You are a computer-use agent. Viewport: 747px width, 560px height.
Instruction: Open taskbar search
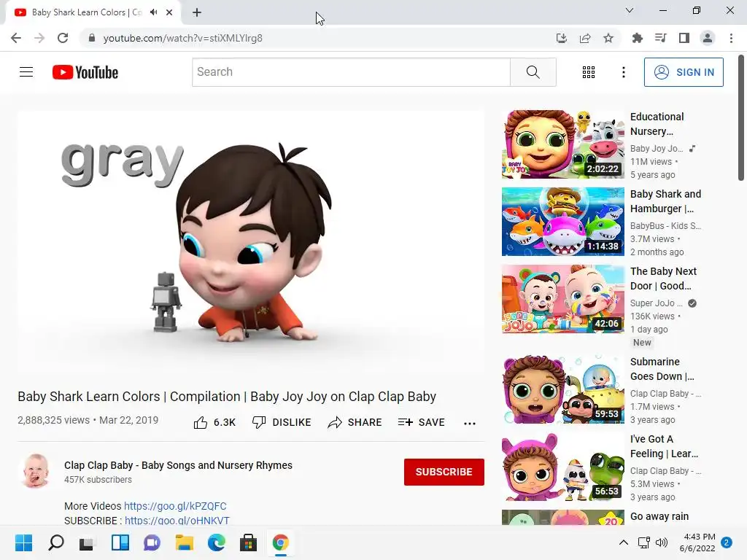point(55,542)
